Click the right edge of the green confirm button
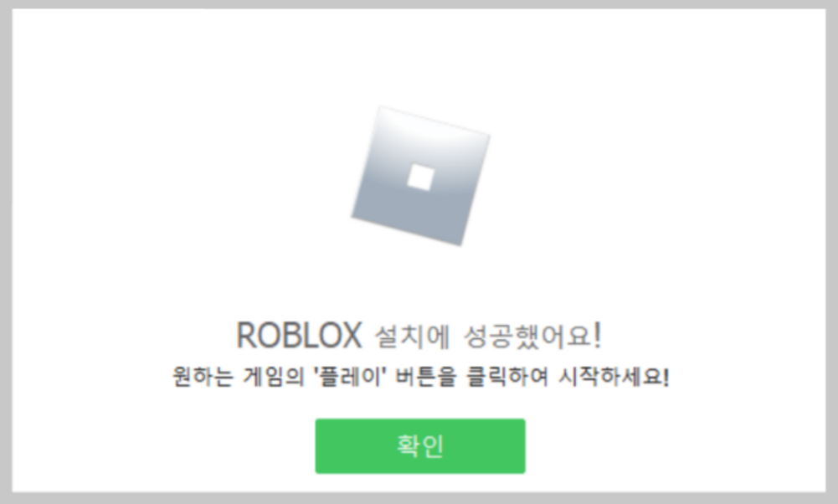 click(521, 445)
